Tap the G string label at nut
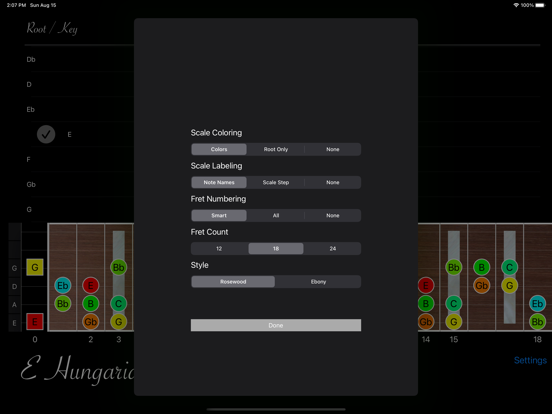 [x=14, y=268]
